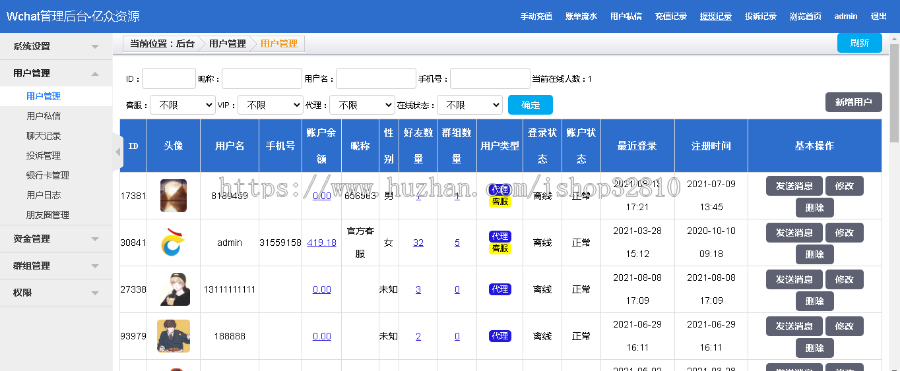Click the 确定 search button
Screen dimensions: 900x371
click(530, 105)
